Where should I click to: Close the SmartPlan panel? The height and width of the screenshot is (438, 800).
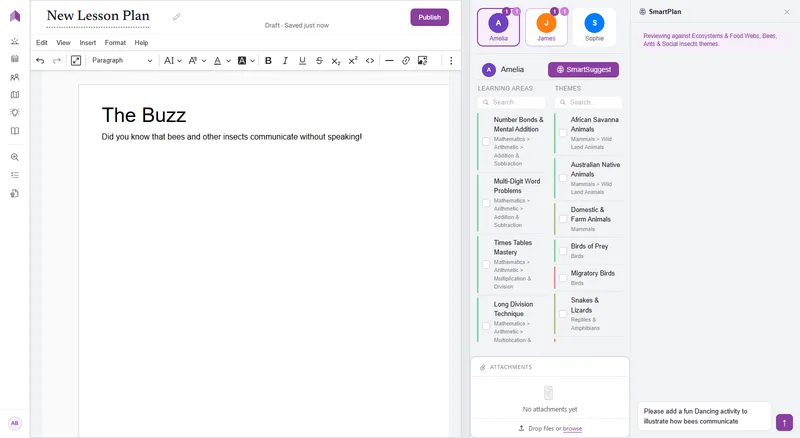(787, 12)
